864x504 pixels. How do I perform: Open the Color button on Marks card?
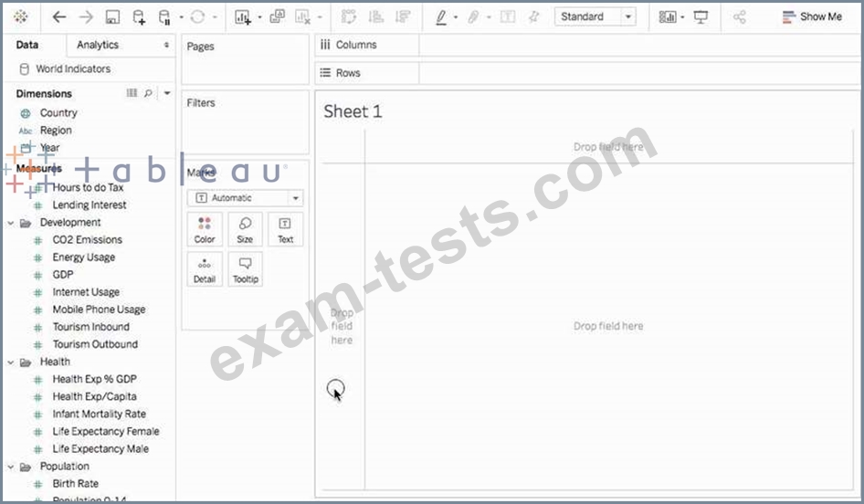pos(205,229)
